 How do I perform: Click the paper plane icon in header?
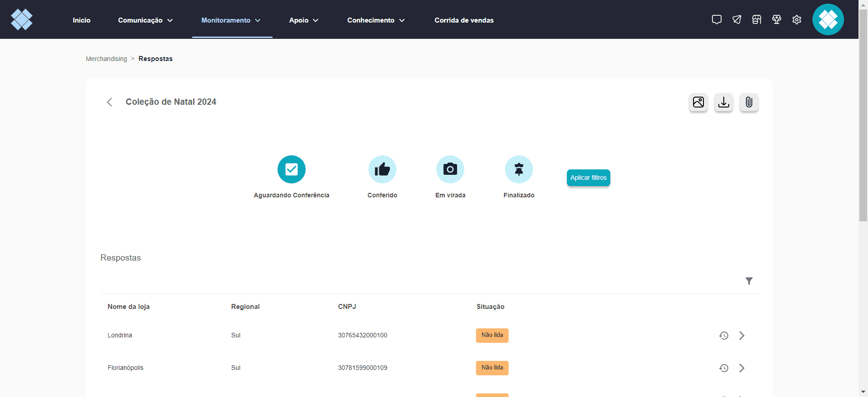737,19
